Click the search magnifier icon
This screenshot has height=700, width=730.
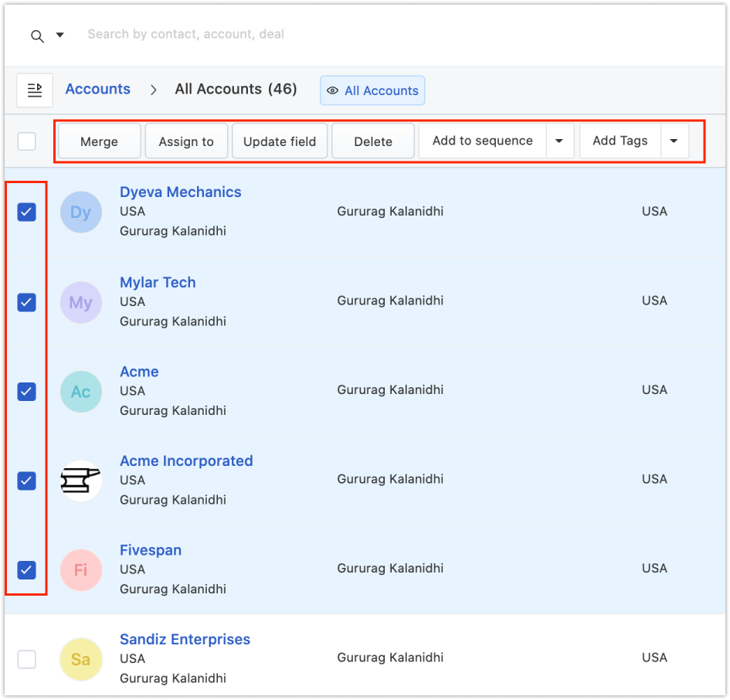tap(37, 36)
